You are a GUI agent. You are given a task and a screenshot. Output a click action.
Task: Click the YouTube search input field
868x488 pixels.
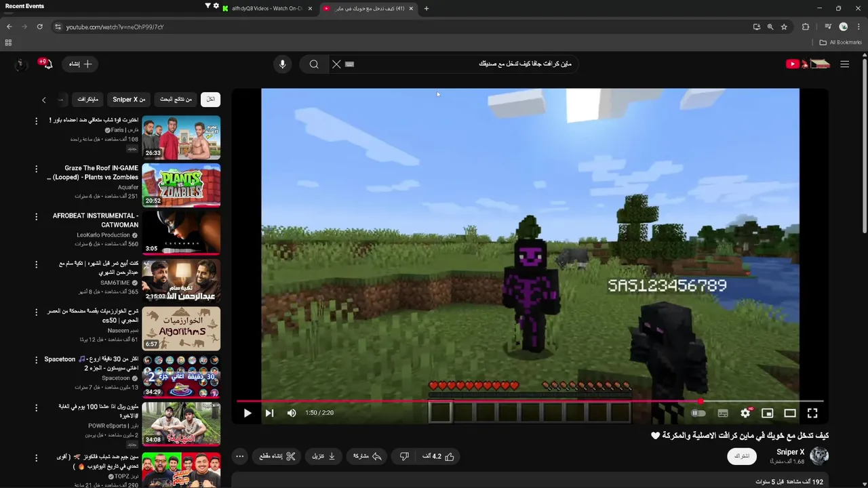pos(461,64)
